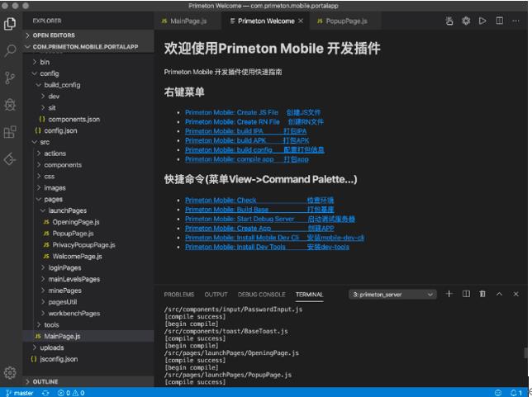Open the terminal selector dropdown
Screen dimensions: 532x397
tap(392, 295)
